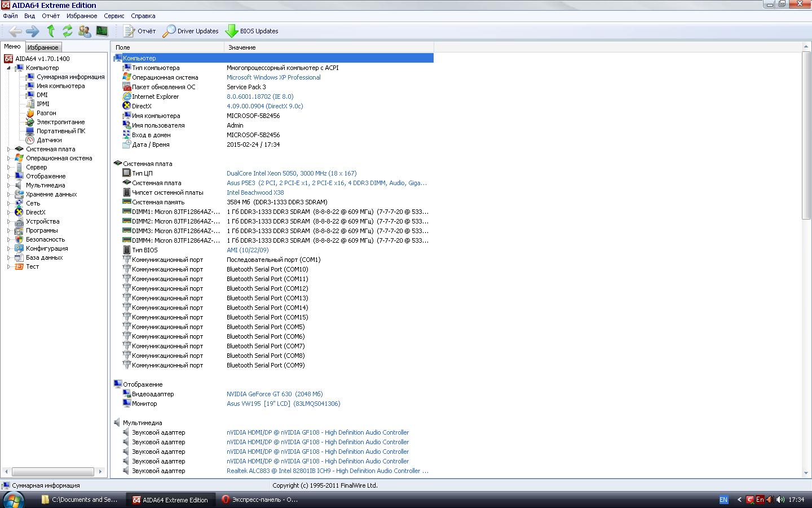
Task: Click the sidebar horizontal scrollbar thumb
Action: point(53,471)
